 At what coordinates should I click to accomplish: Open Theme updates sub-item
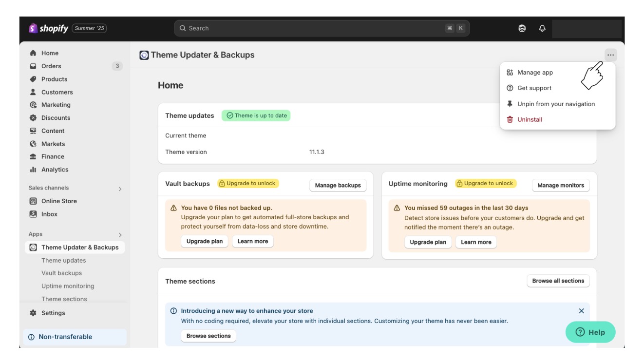63,260
